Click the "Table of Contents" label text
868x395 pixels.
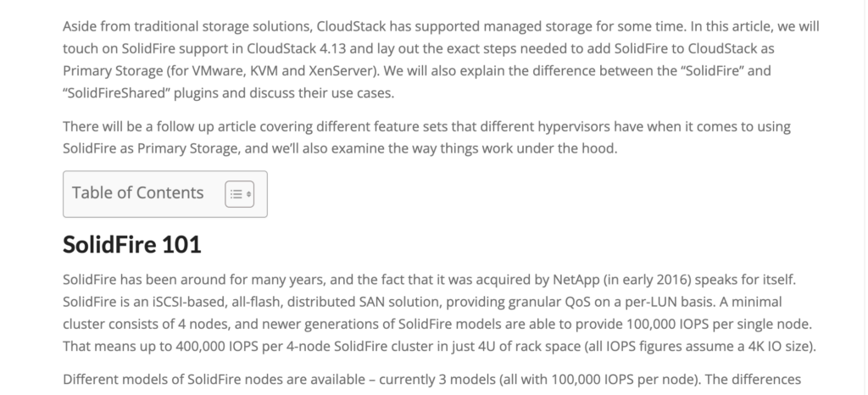click(x=138, y=192)
